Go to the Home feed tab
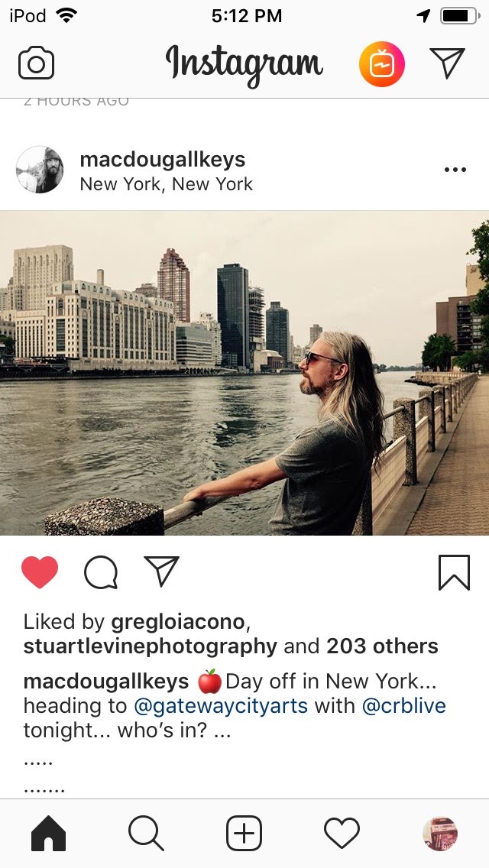The width and height of the screenshot is (489, 868). 49,833
